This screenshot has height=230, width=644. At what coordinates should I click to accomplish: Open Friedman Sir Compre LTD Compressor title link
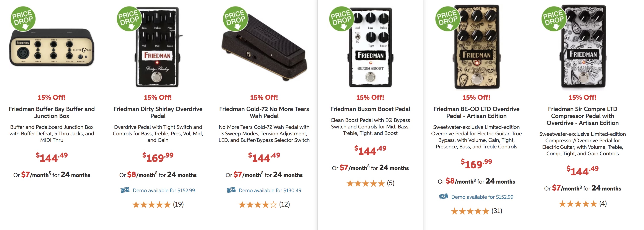pyautogui.click(x=582, y=116)
